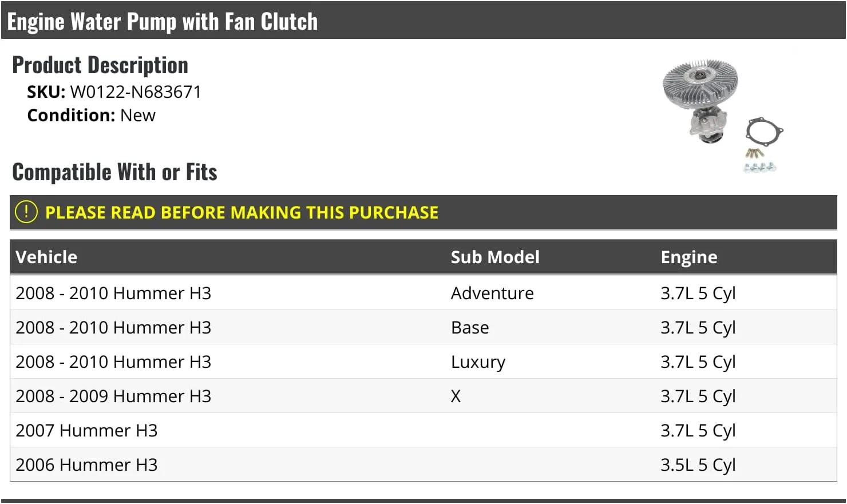The image size is (847, 504).
Task: Click the SKU number W0122-N683671
Action: (136, 92)
